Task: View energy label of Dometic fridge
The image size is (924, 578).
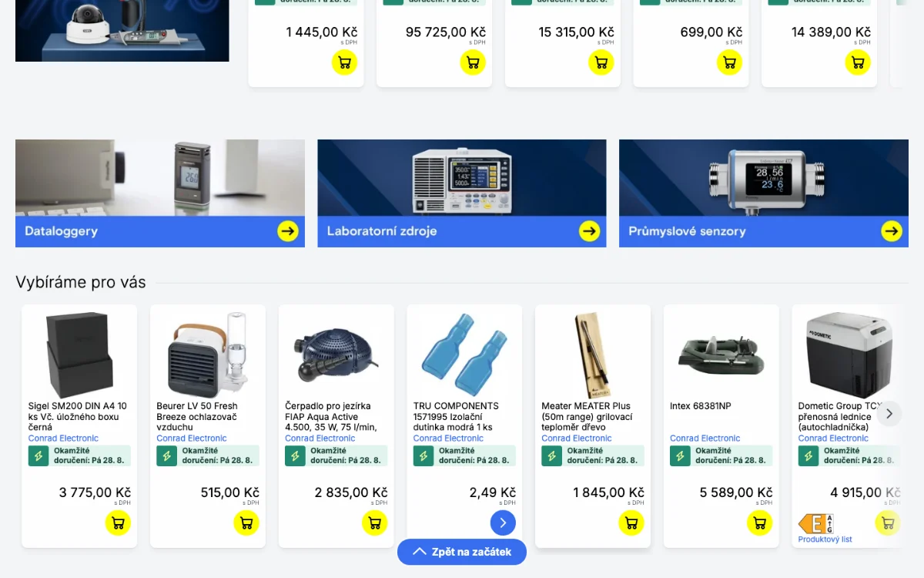Action: (815, 524)
